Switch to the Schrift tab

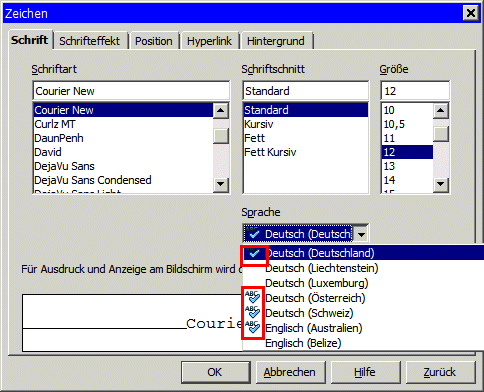coord(30,40)
